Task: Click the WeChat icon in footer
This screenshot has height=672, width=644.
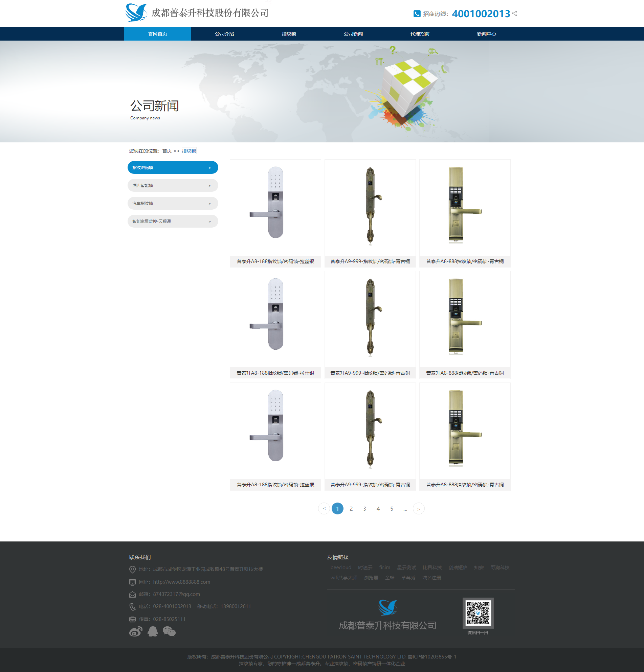Action: point(169,631)
